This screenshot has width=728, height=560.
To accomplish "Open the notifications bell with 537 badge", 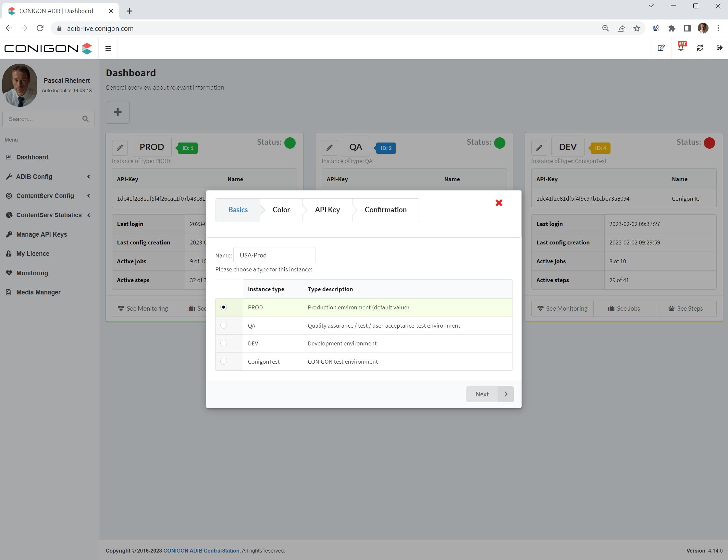I will coord(681,48).
